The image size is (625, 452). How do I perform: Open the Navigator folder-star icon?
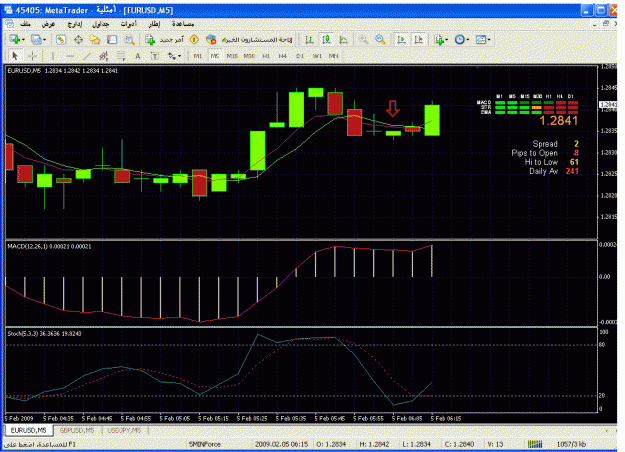coord(95,39)
